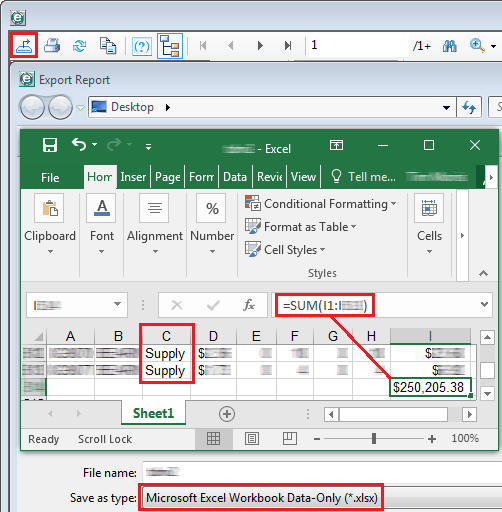Open Conditional Formatting dropdown
This screenshot has width=502, height=512.
coord(321,203)
